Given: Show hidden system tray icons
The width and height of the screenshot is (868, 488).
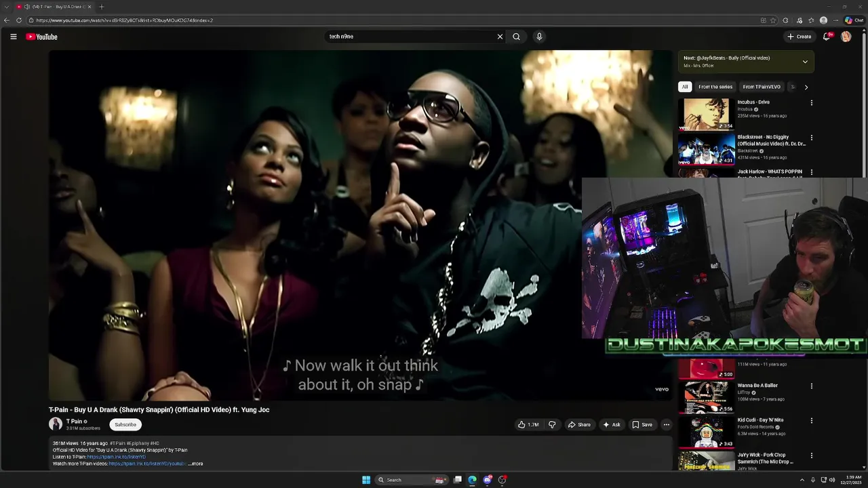Looking at the screenshot, I should [x=802, y=480].
